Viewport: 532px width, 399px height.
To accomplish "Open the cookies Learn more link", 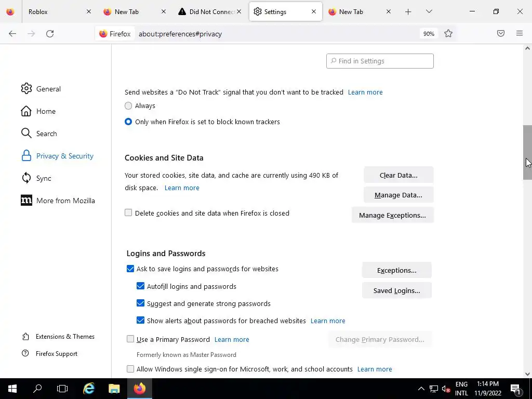I will (182, 188).
